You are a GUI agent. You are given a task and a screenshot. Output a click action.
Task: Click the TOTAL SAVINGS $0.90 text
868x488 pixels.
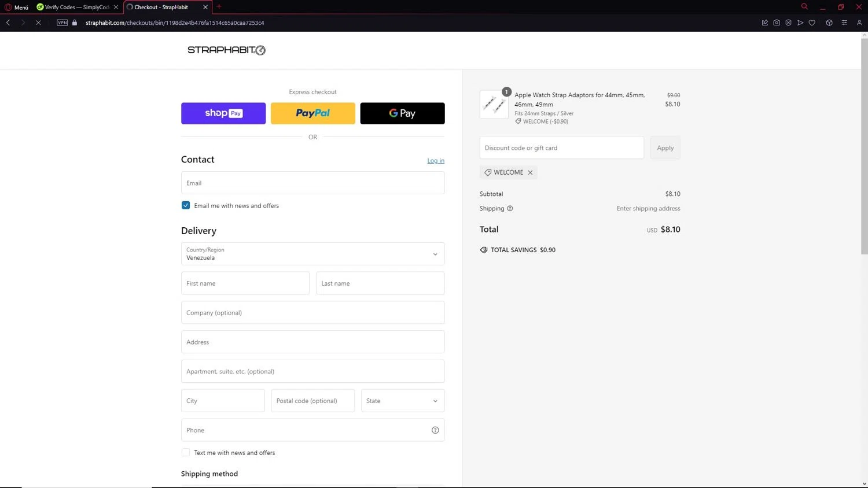pos(523,250)
